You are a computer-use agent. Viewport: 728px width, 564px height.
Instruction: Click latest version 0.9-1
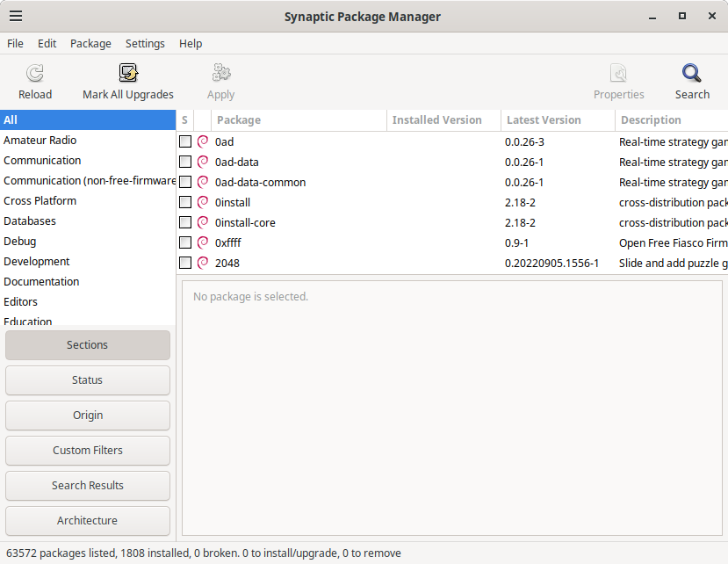(x=516, y=243)
